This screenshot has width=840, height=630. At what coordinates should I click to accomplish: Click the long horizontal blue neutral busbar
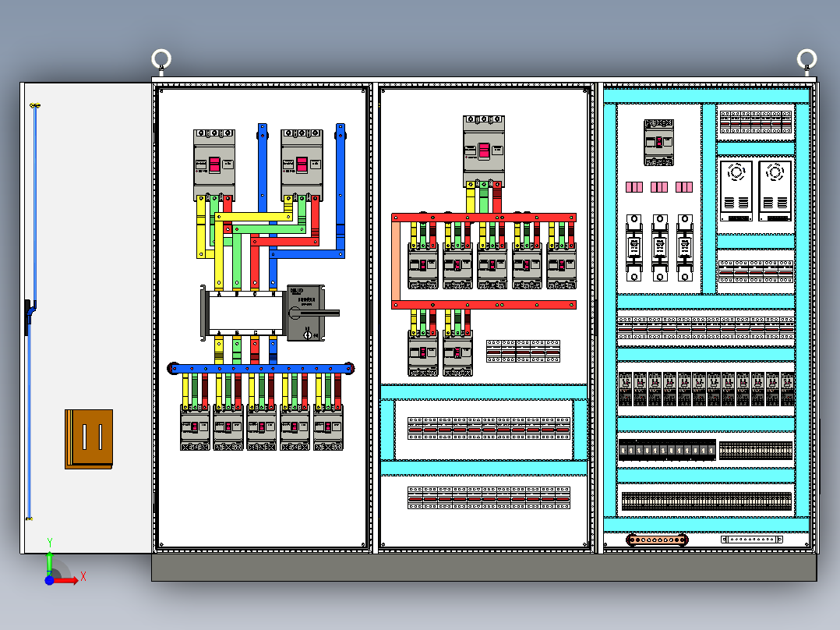tap(261, 368)
